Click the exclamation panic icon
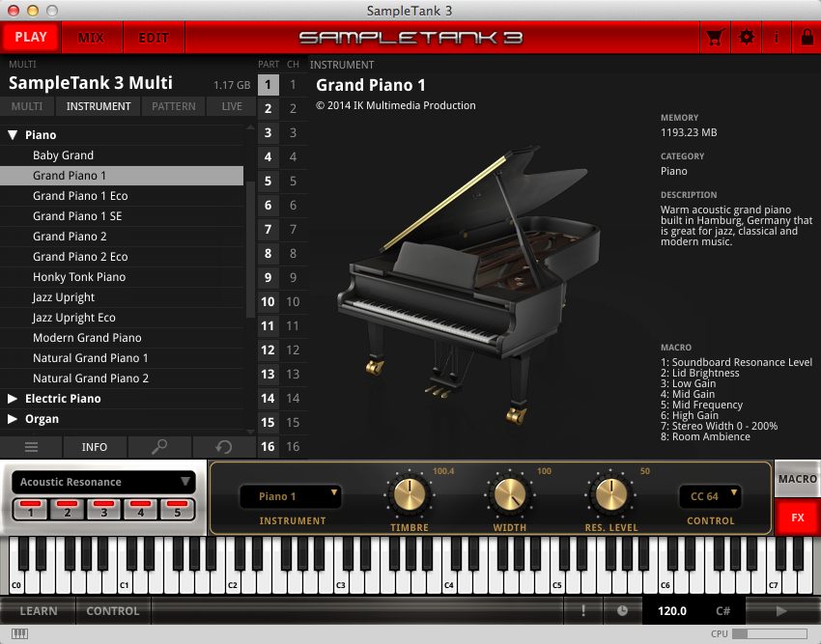This screenshot has width=821, height=644. pos(583,610)
